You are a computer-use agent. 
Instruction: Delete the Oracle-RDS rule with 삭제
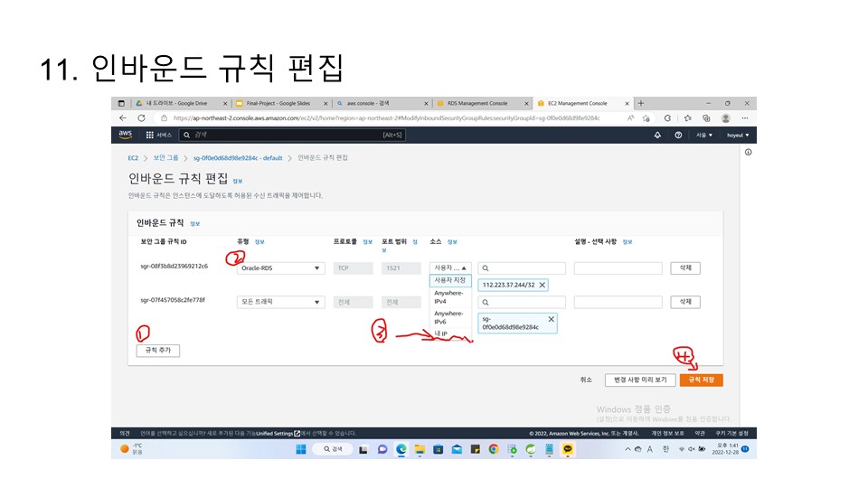685,268
